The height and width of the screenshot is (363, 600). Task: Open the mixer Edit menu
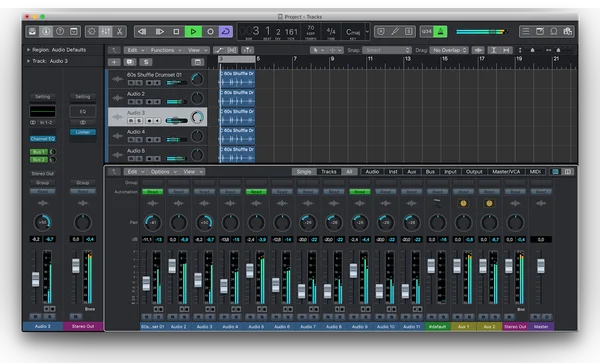click(135, 172)
